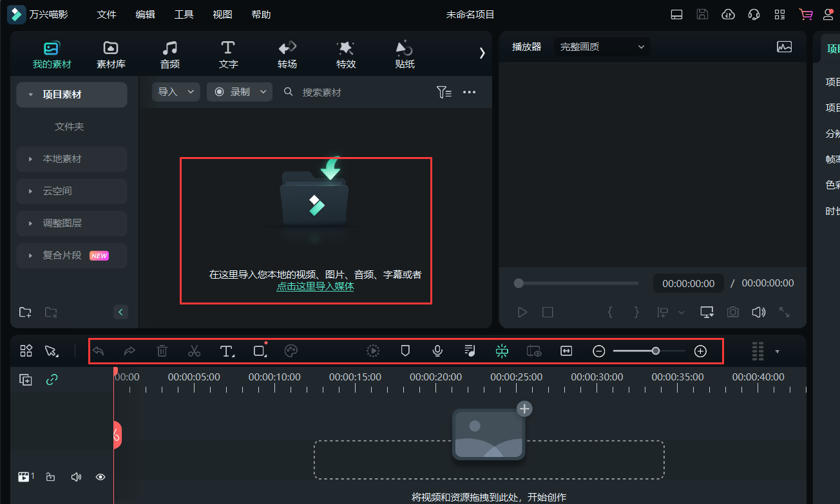Switch to the 转场 tab
840x504 pixels.
(x=287, y=54)
